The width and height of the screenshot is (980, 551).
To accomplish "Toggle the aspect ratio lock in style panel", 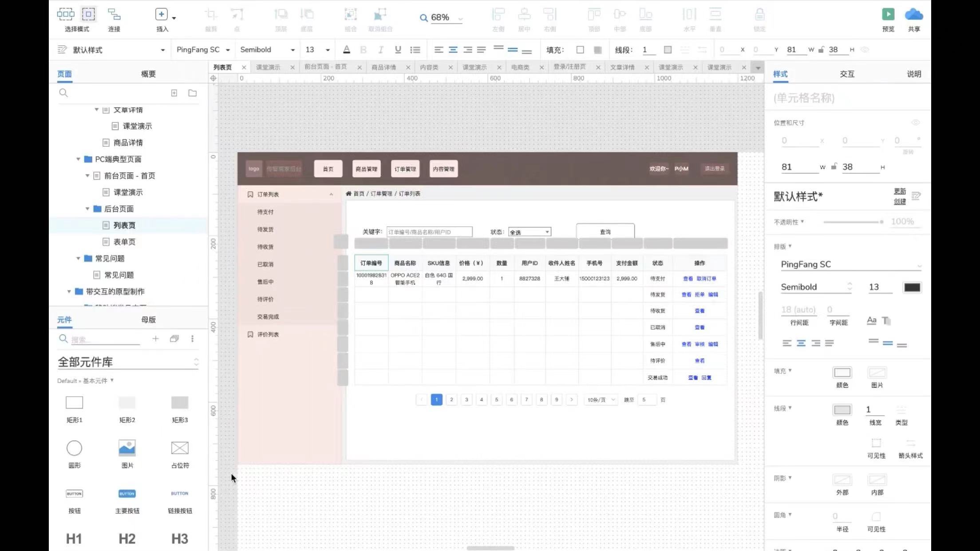I will (x=834, y=167).
